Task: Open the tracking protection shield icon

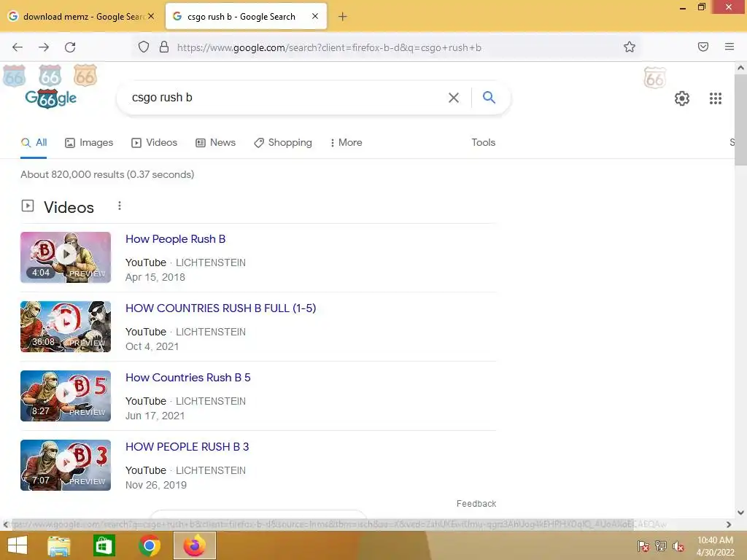Action: pos(144,47)
